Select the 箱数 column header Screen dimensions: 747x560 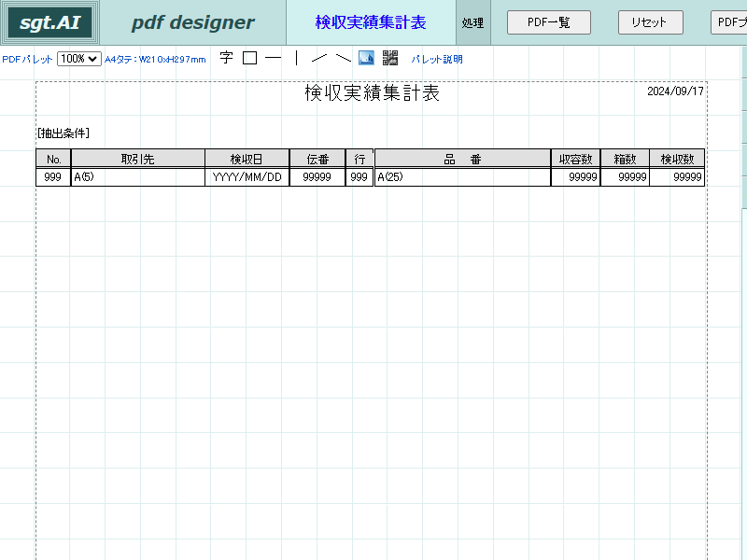625,159
